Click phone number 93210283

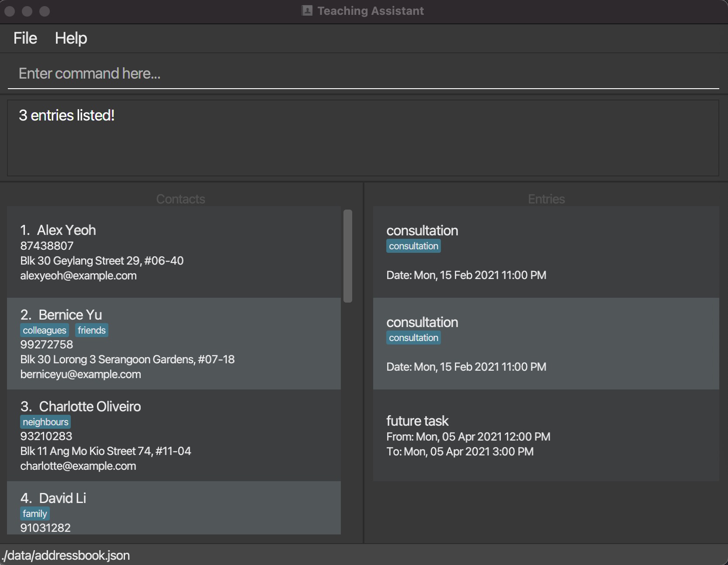tap(46, 436)
